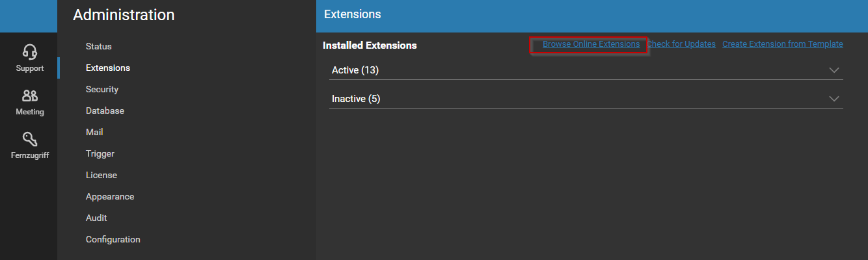Screen dimensions: 868x260
Task: Click Check for Updates link
Action: coord(681,44)
